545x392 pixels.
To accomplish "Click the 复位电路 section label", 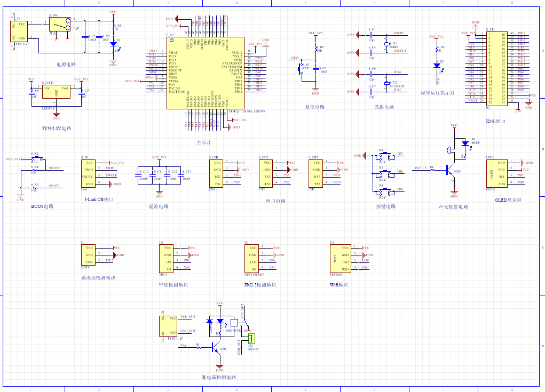I will 314,107.
